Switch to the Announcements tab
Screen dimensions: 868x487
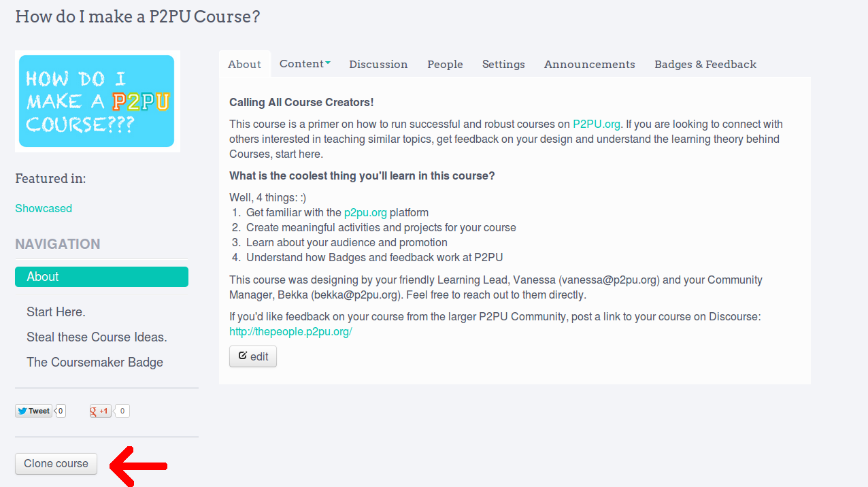pos(589,65)
